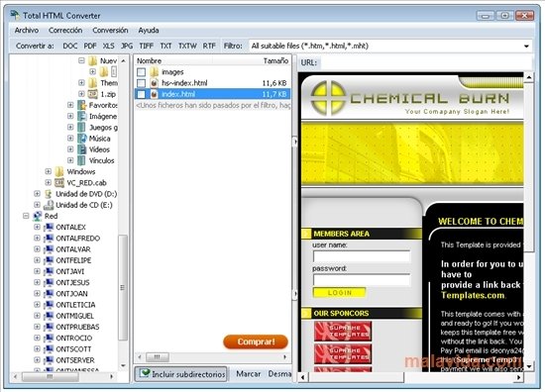Expand the Favoritos tree node

click(70, 105)
